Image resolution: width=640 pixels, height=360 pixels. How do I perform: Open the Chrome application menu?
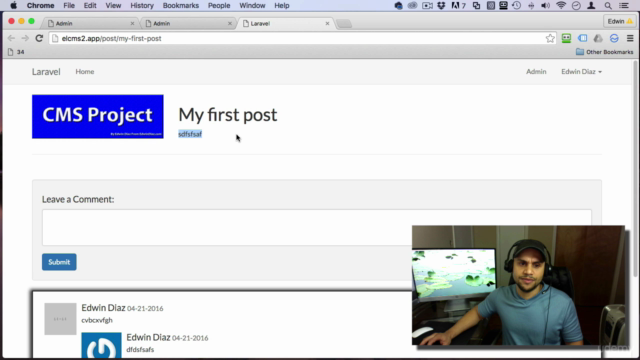coord(40,5)
